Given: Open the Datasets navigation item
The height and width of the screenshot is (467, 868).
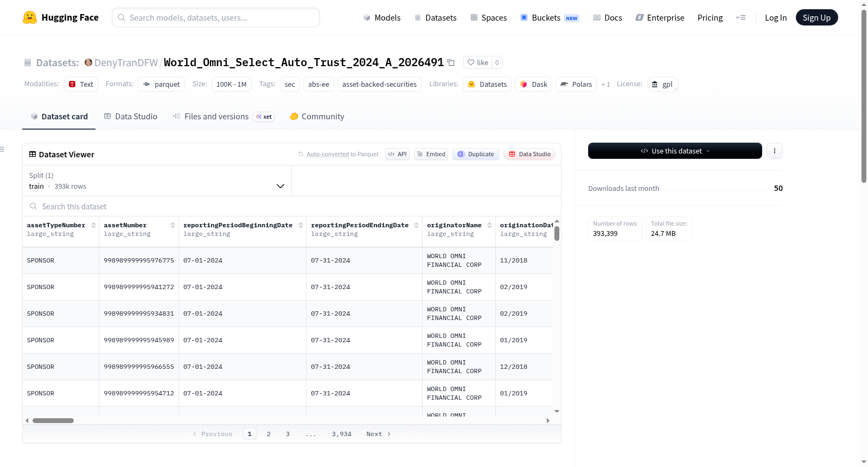Looking at the screenshot, I should coord(435,17).
